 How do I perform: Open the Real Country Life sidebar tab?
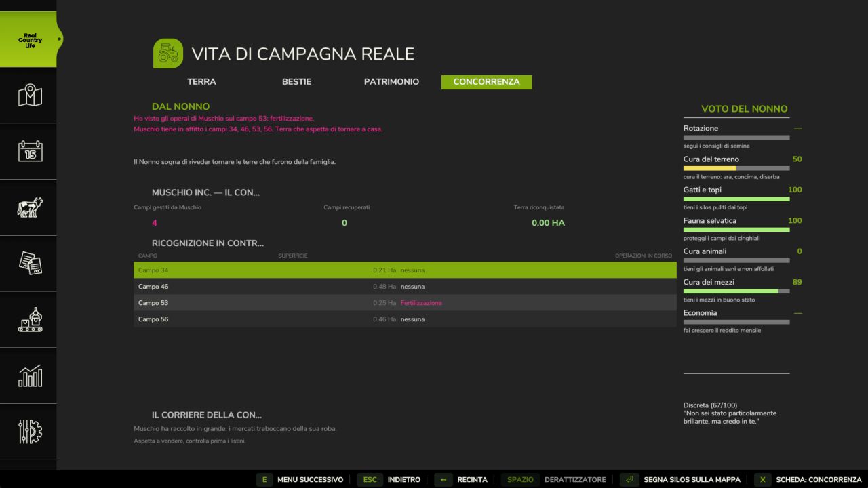pyautogui.click(x=28, y=39)
